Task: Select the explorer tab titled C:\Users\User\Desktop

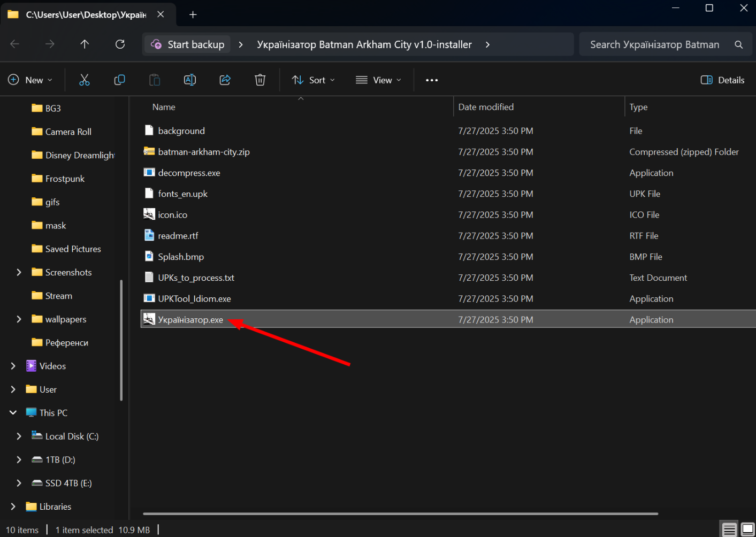Action: pos(88,14)
